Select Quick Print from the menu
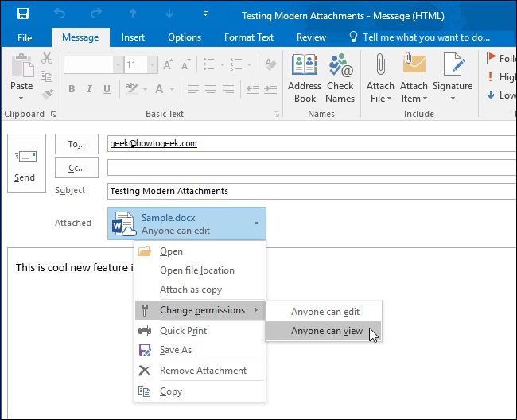The image size is (517, 420). [200, 330]
